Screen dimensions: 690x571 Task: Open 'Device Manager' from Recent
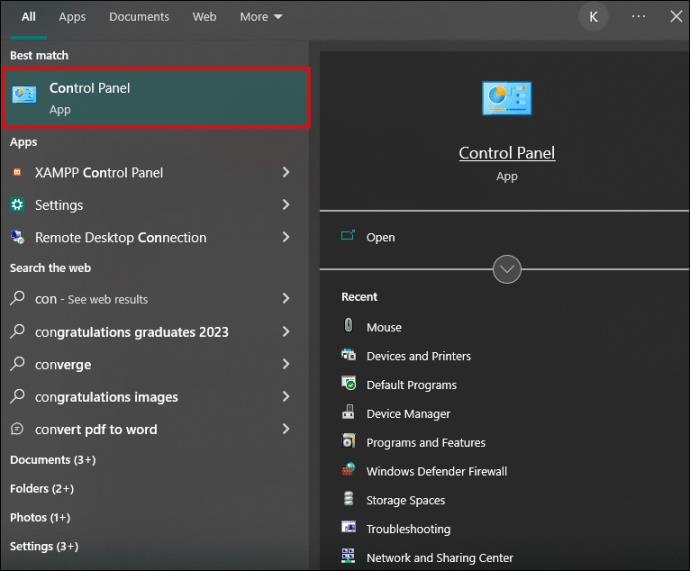[x=408, y=414]
